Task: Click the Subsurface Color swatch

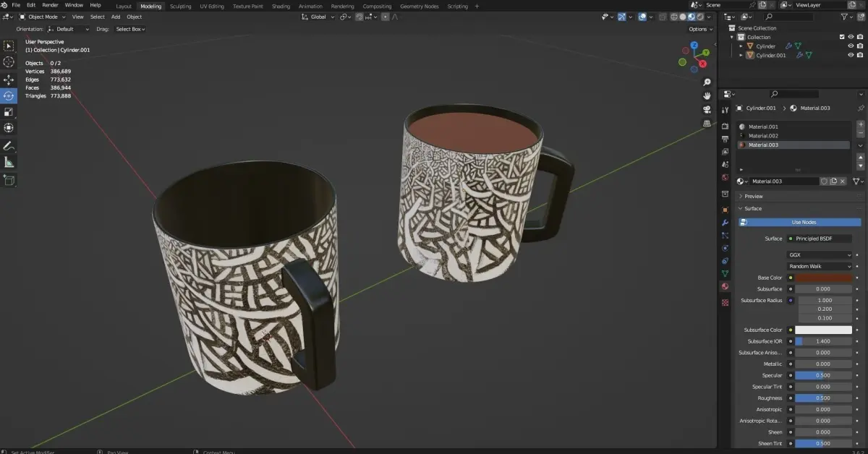Action: point(824,330)
